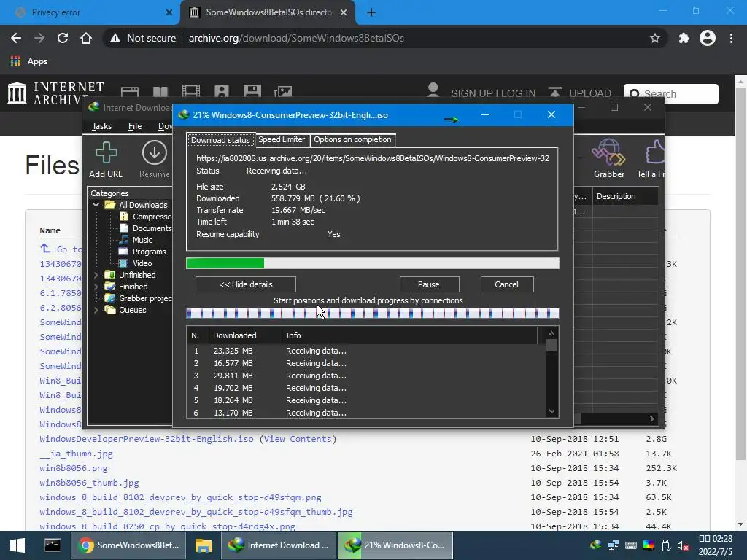Open the Internet Archive images icon

(x=283, y=91)
